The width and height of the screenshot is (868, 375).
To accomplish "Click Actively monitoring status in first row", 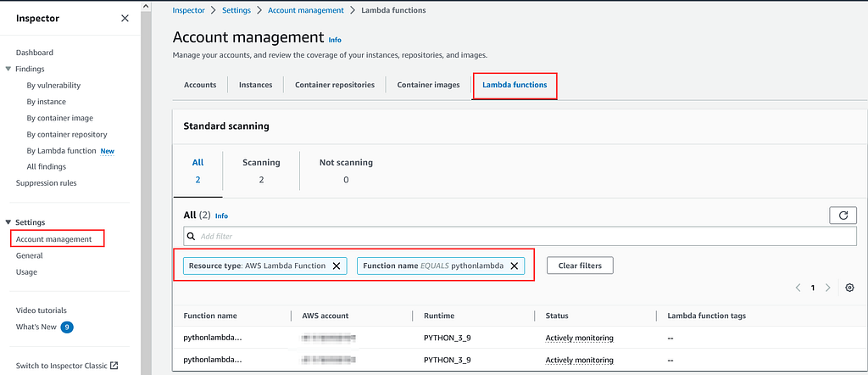I will (x=580, y=338).
